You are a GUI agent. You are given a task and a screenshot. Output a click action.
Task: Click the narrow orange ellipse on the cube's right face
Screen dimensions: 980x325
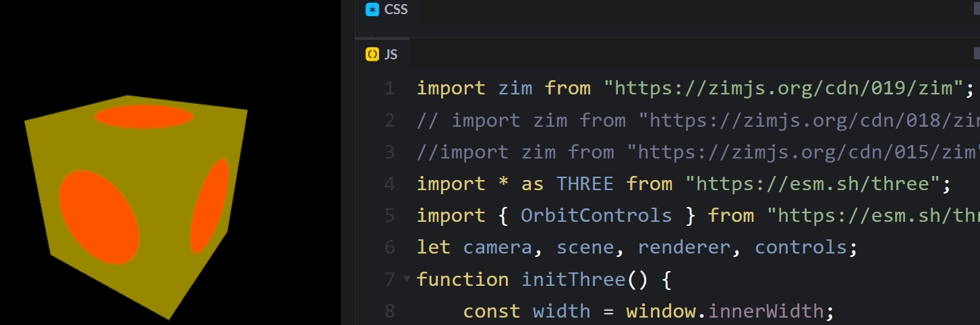[x=210, y=206]
